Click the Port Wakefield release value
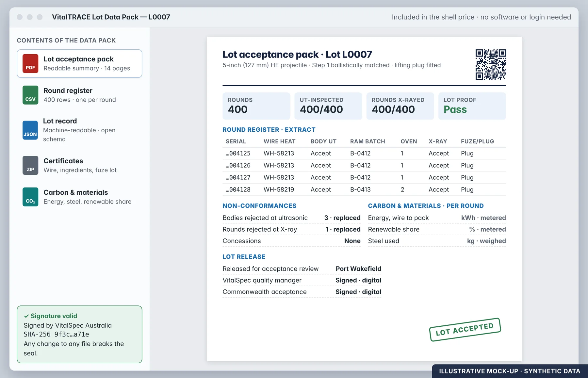The height and width of the screenshot is (378, 588). [358, 269]
